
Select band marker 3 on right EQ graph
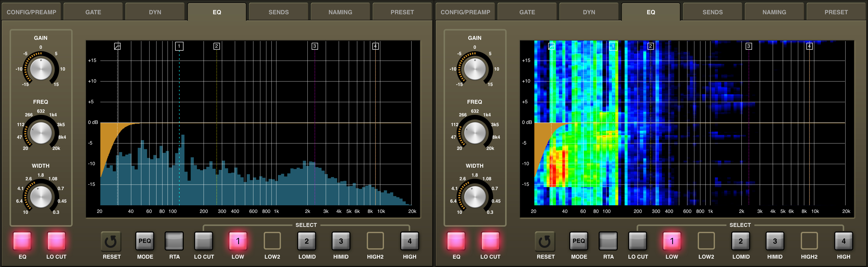[x=748, y=46]
